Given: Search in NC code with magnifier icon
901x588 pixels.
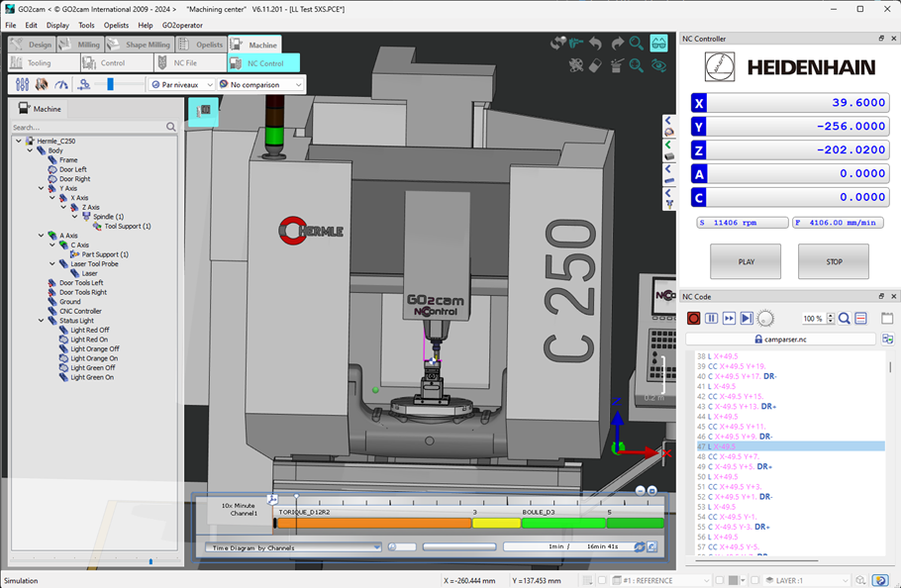Looking at the screenshot, I should click(845, 318).
